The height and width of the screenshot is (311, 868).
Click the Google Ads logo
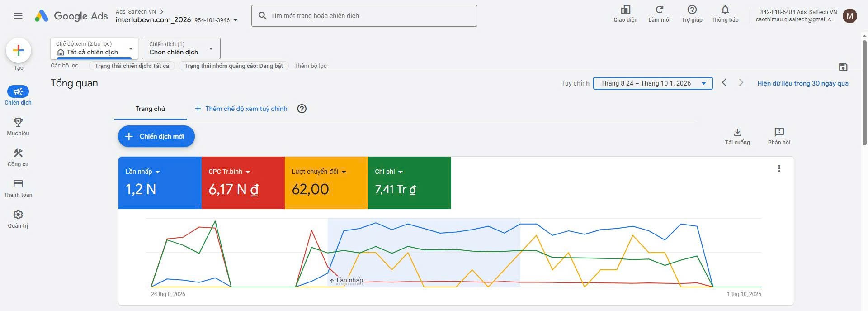click(71, 16)
